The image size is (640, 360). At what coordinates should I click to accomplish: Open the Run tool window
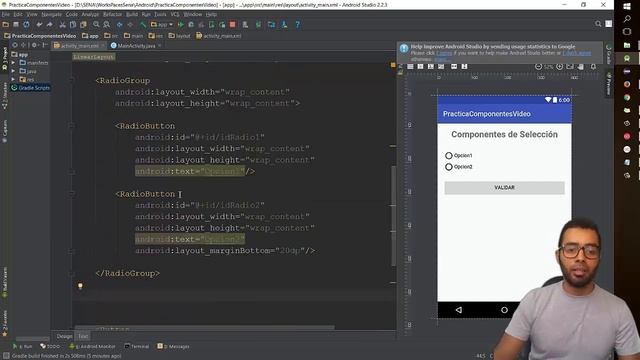pyautogui.click(x=23, y=346)
